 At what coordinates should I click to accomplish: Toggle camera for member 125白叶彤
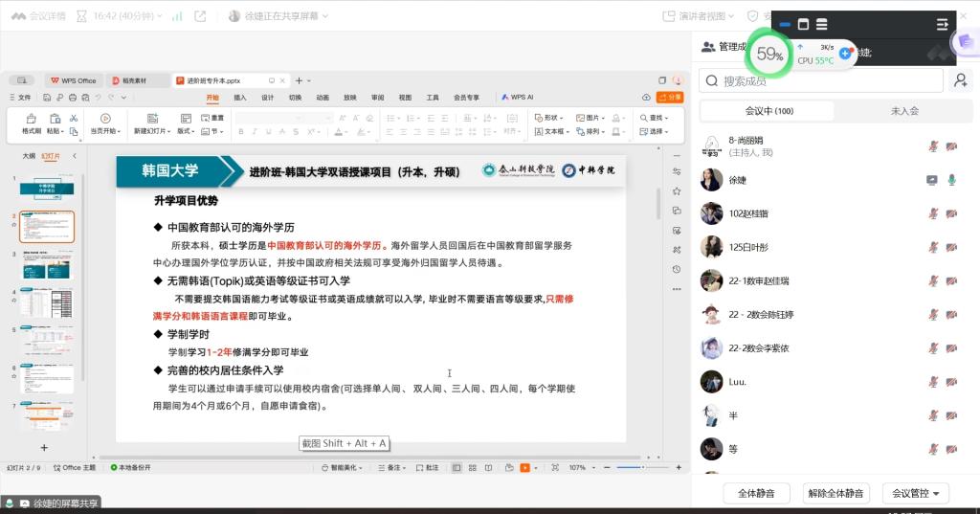pyautogui.click(x=951, y=248)
